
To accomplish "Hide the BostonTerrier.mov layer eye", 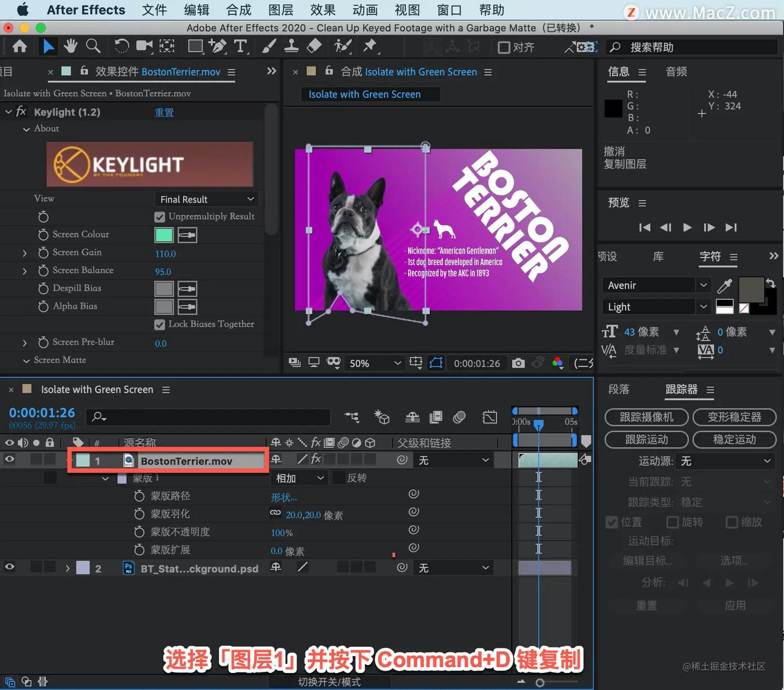I will pos(9,459).
